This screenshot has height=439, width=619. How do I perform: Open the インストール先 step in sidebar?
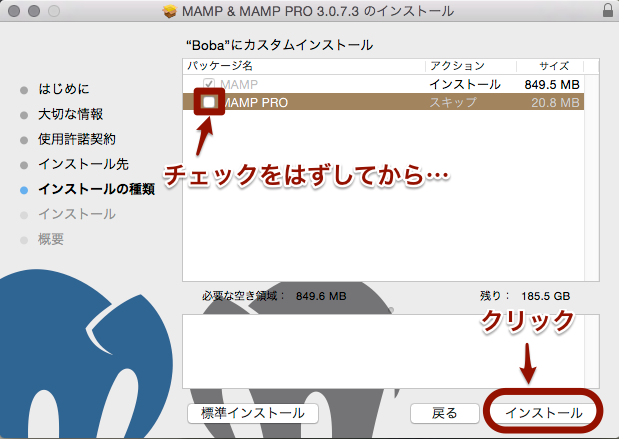coord(83,164)
